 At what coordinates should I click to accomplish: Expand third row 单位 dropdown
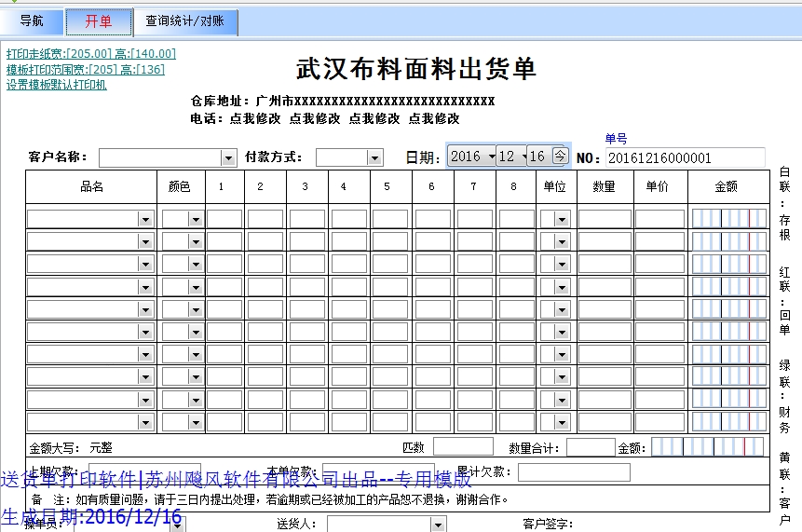[x=562, y=265]
